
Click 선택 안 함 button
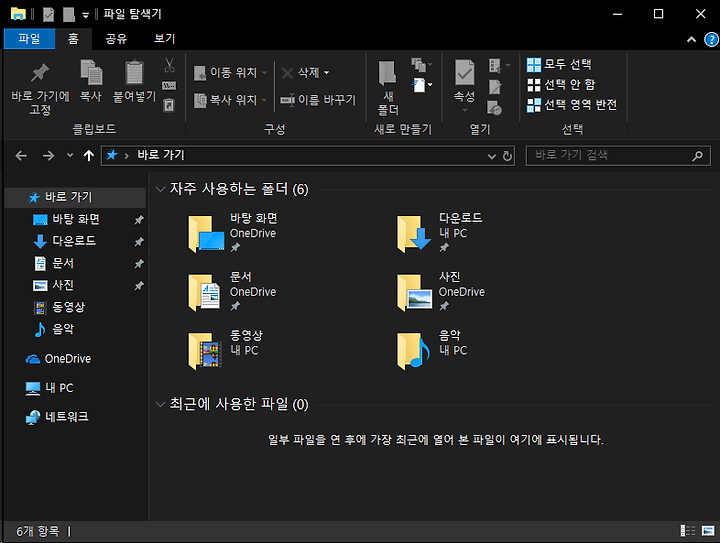pos(561,84)
